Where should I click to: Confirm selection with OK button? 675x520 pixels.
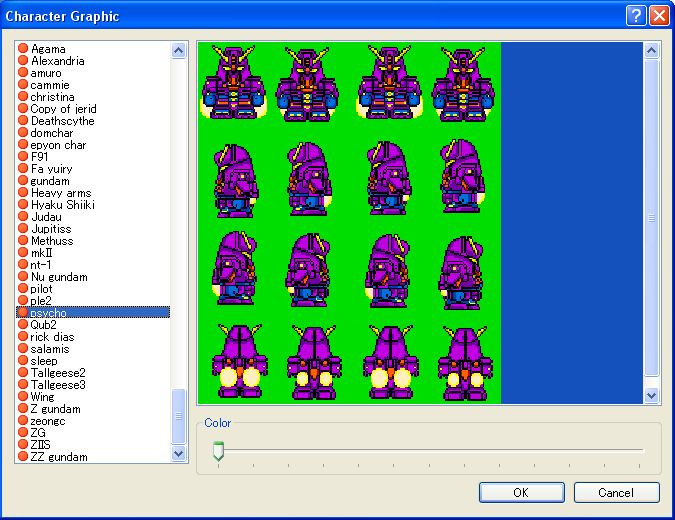click(x=521, y=492)
